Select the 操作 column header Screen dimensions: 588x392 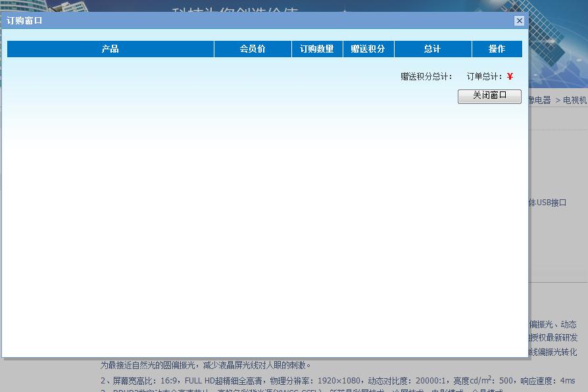pyautogui.click(x=497, y=49)
